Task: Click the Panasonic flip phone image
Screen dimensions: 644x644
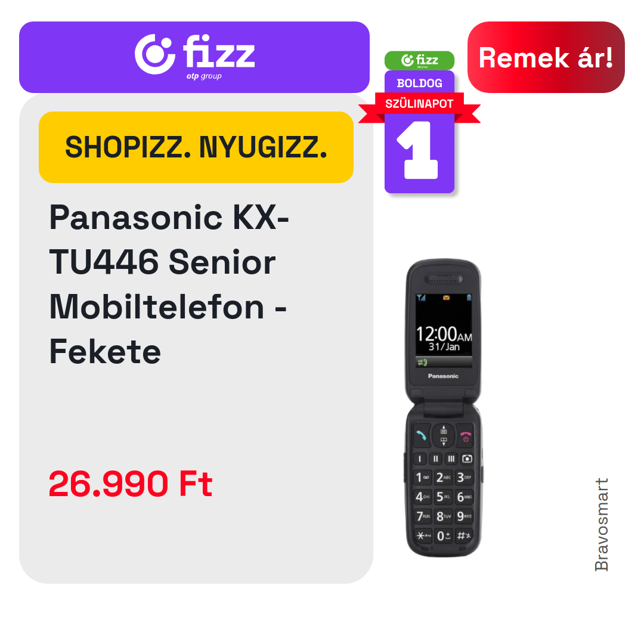Action: coord(443,407)
